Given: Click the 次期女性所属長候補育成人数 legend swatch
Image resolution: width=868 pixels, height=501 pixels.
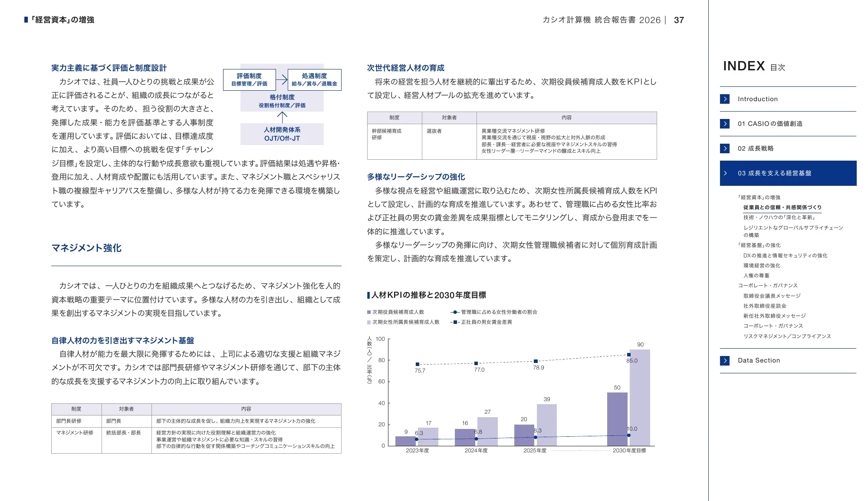Looking at the screenshot, I should click(x=369, y=322).
